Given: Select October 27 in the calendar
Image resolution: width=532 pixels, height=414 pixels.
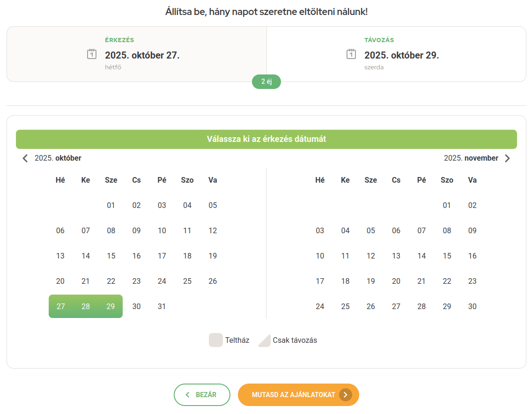Looking at the screenshot, I should pos(60,306).
